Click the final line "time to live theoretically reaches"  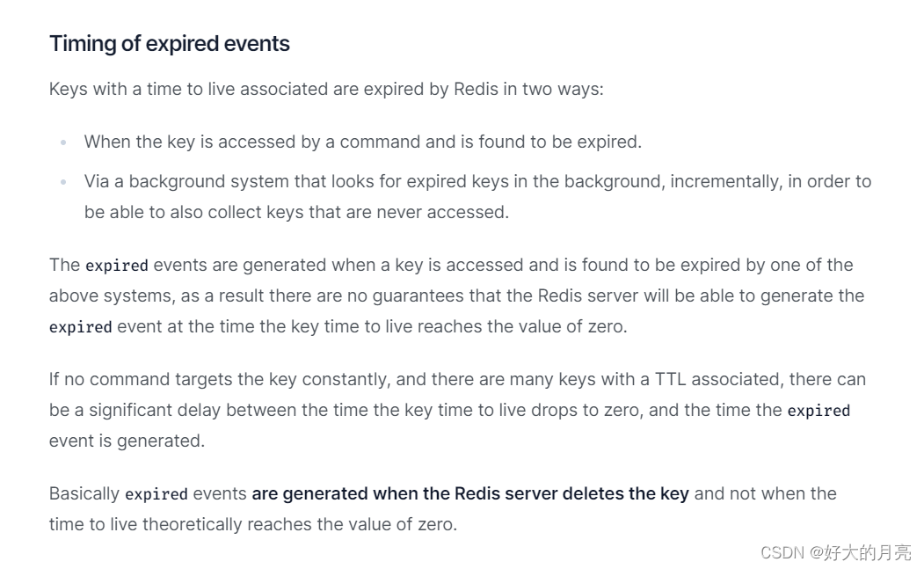point(253,524)
